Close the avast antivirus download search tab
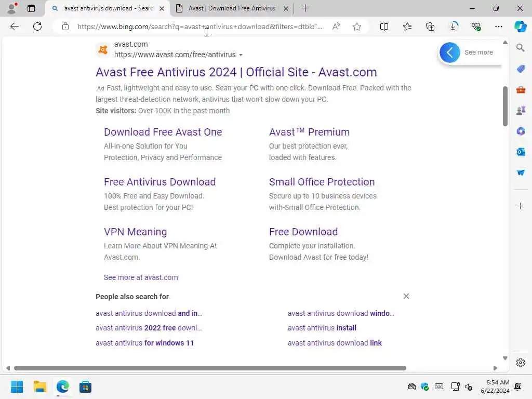 point(162,8)
